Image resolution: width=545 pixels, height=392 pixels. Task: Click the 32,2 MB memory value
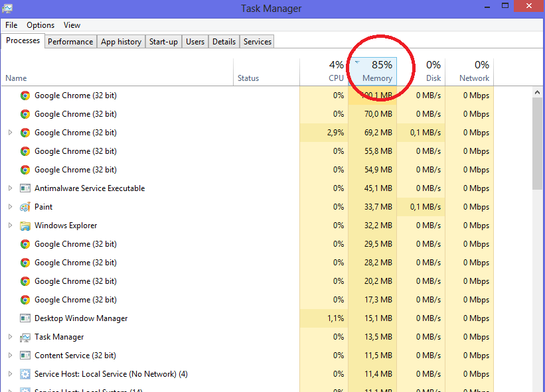[x=378, y=226]
